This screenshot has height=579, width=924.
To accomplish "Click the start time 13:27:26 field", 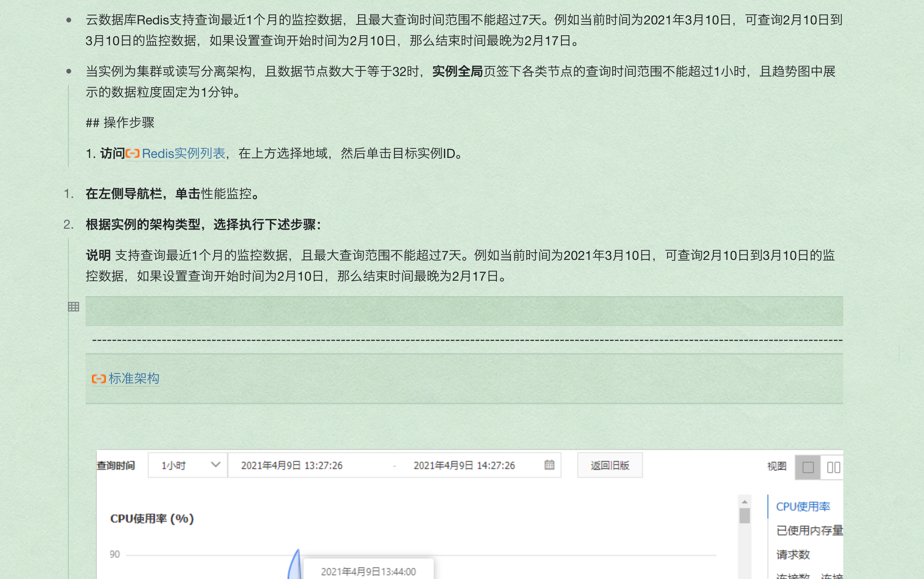I will (292, 465).
